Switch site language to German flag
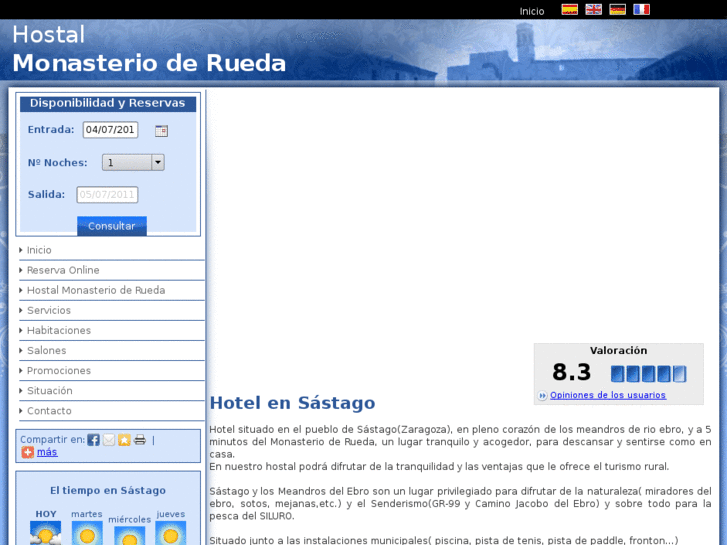This screenshot has height=545, width=727. click(618, 10)
